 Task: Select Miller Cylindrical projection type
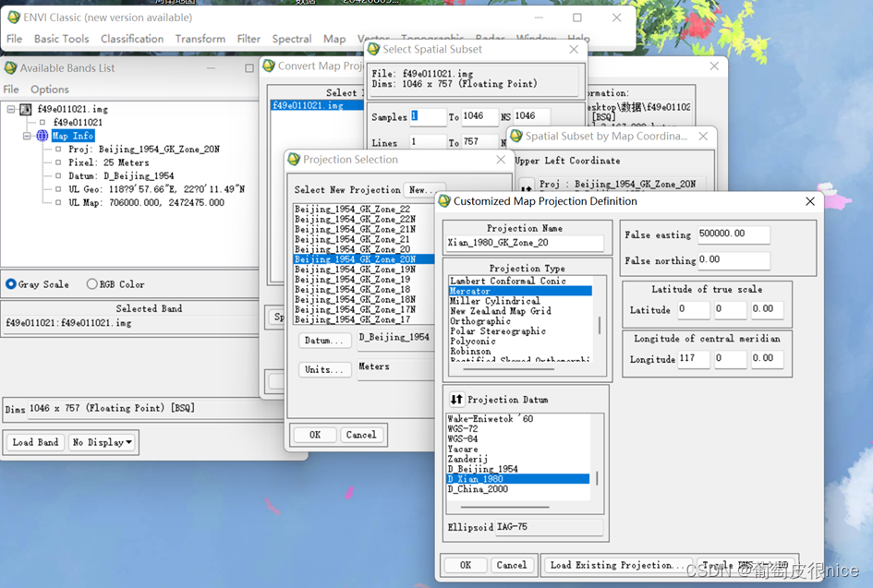(x=520, y=301)
